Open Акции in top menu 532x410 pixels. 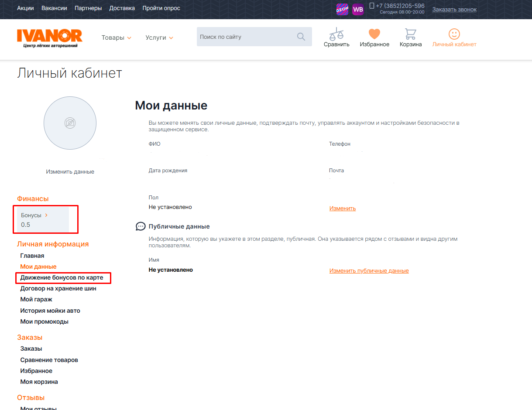coord(25,8)
